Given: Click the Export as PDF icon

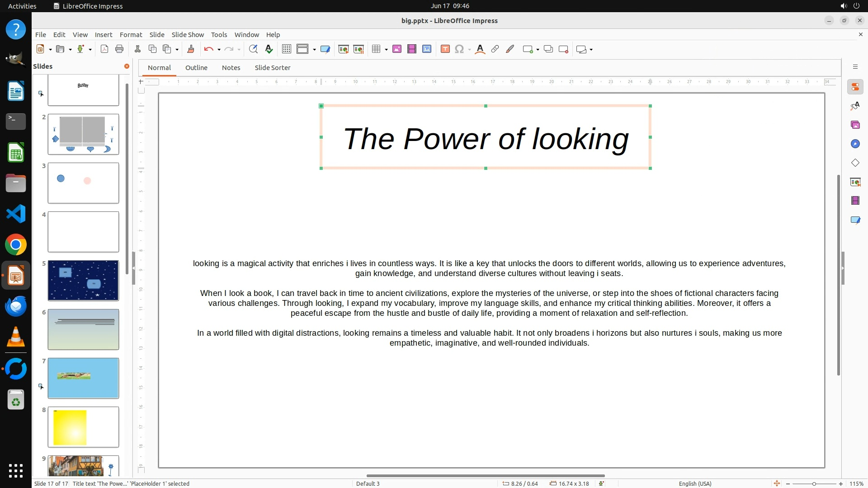Looking at the screenshot, I should [104, 49].
